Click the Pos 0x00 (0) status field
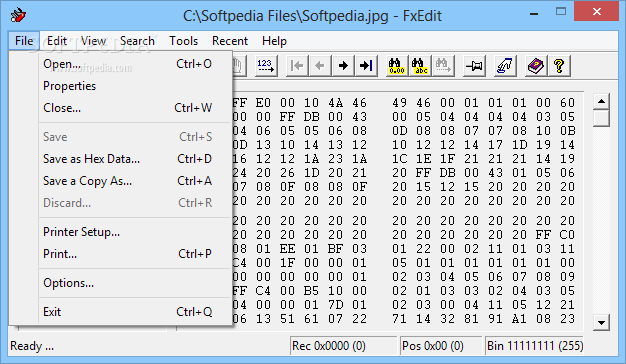This screenshot has height=364, width=626. (x=441, y=346)
